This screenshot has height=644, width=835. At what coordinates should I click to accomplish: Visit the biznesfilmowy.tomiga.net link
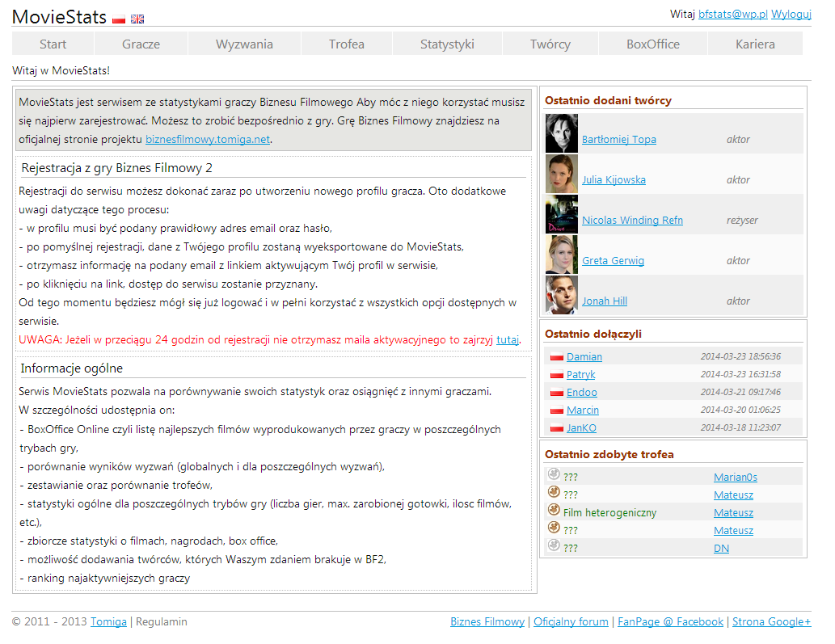point(208,140)
